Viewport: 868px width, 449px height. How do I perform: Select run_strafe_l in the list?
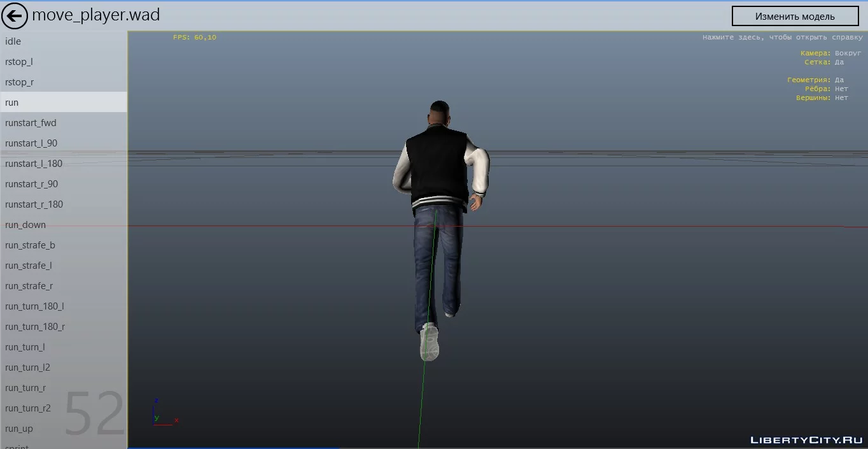pos(64,266)
